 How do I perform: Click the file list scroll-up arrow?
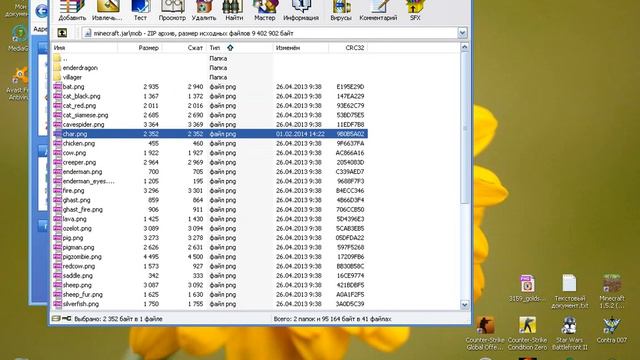(x=464, y=48)
